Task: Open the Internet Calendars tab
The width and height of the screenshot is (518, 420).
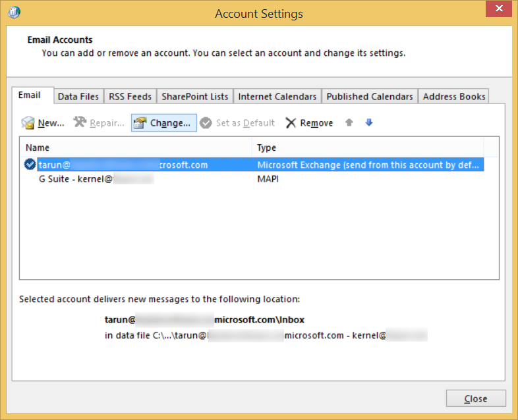Action: point(277,96)
